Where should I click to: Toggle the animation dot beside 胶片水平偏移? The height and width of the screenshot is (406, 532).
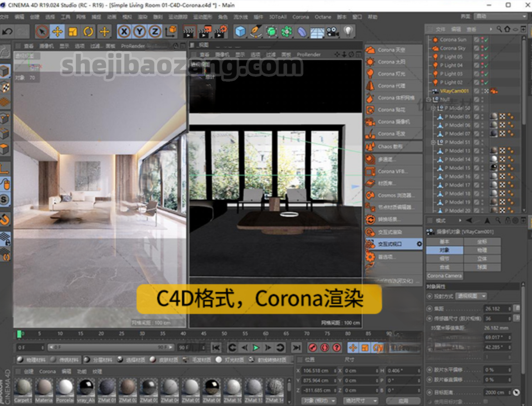coord(429,370)
